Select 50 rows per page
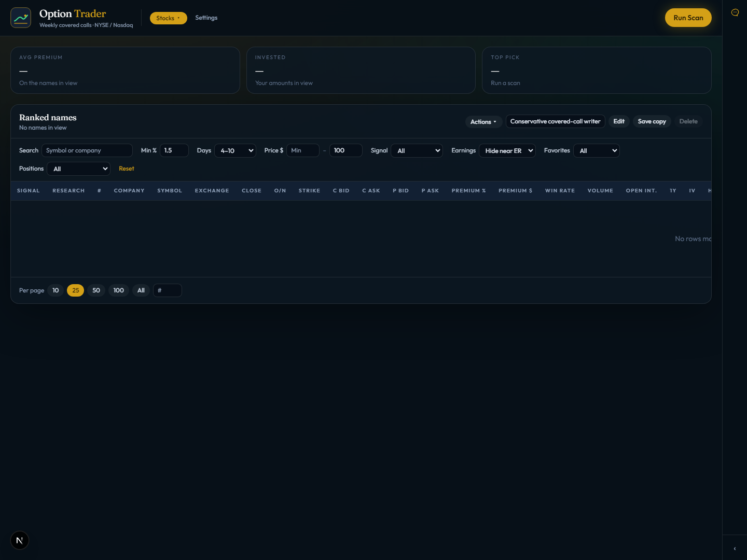Viewport: 747px width, 560px height. point(96,290)
